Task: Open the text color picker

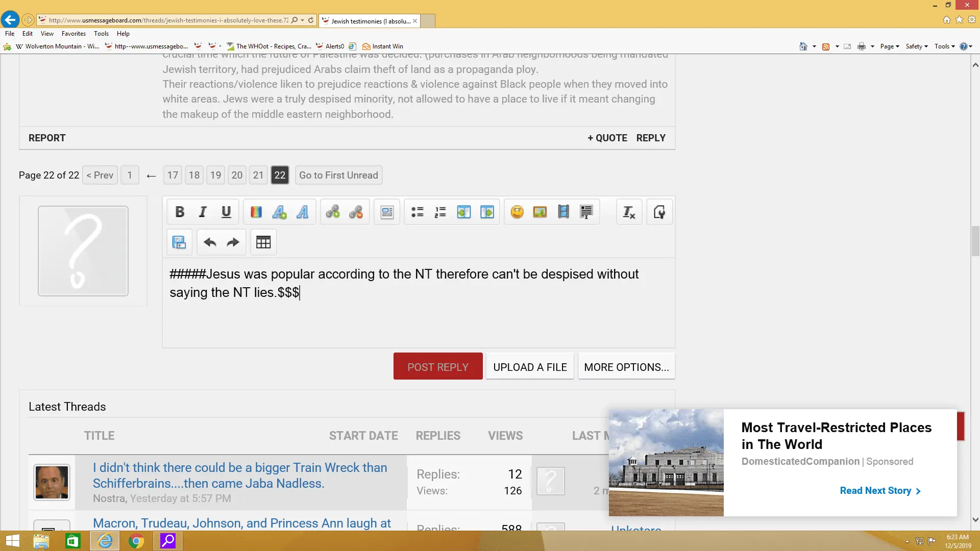Action: click(x=256, y=212)
